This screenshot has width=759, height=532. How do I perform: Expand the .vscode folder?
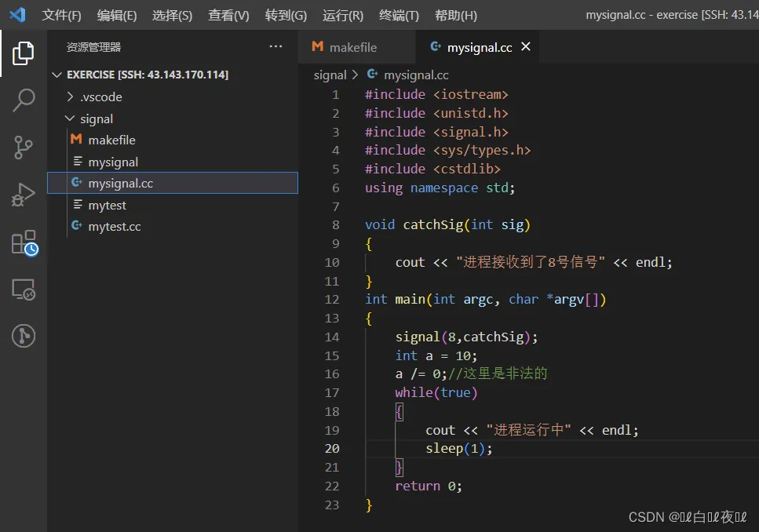click(100, 97)
